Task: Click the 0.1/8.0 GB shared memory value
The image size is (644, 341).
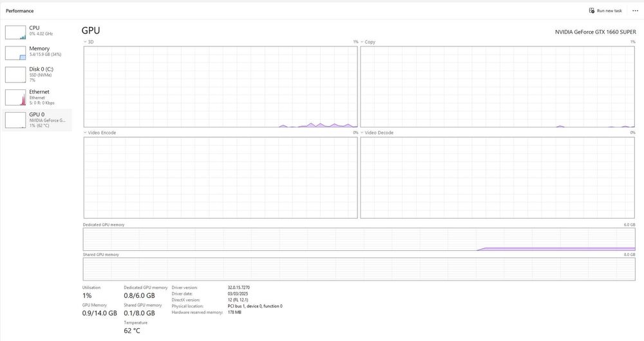Action: click(139, 313)
